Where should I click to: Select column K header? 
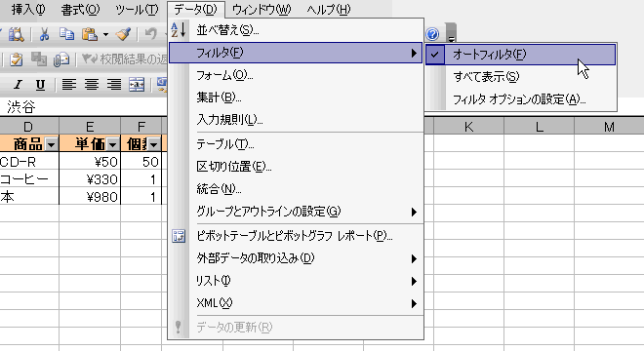[468, 127]
